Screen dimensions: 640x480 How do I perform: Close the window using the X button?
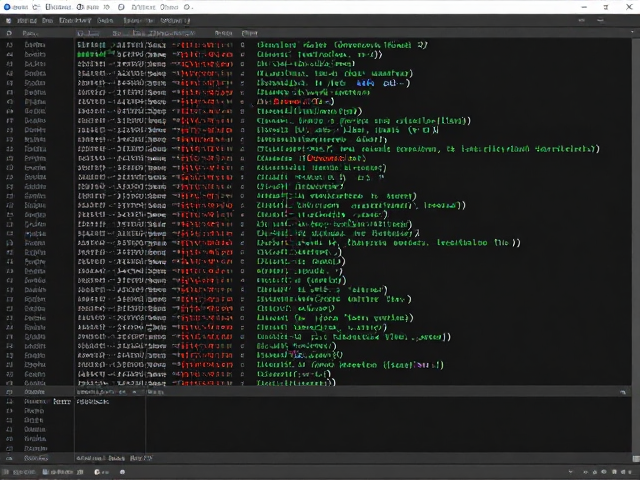click(x=629, y=7)
